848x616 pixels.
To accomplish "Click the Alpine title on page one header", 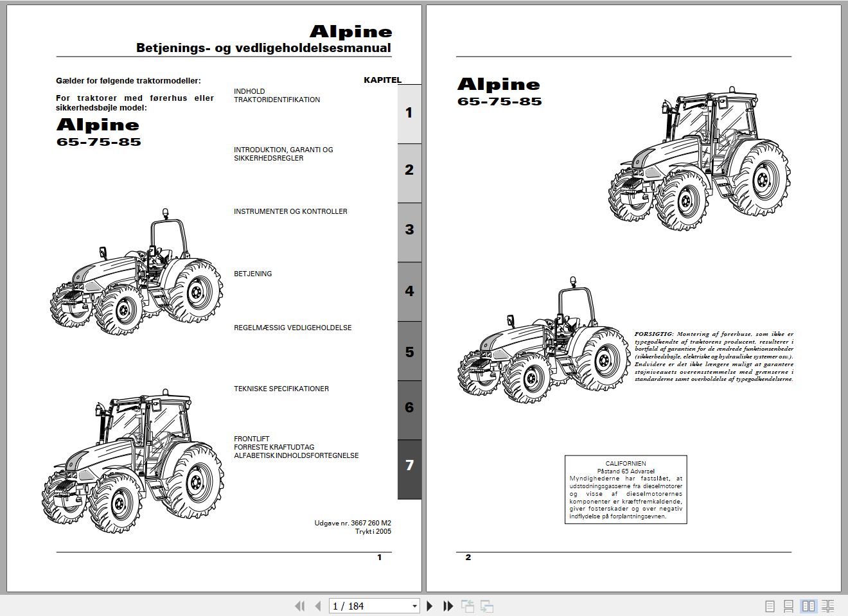I will [351, 31].
